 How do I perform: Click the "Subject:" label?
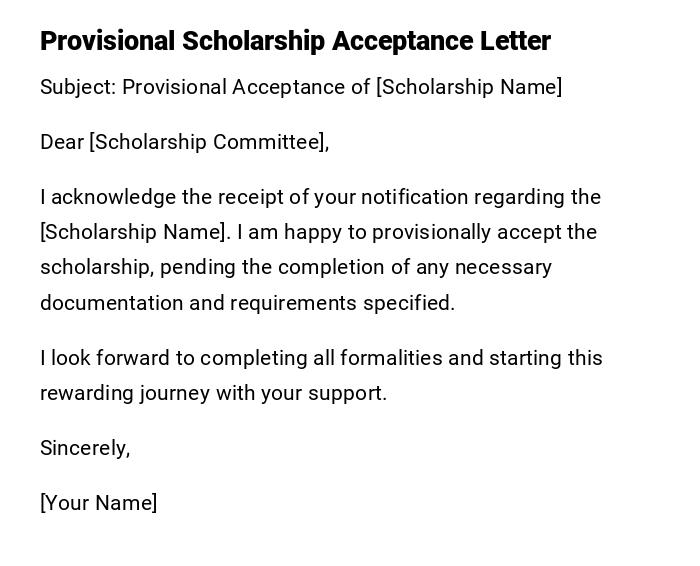[x=78, y=87]
